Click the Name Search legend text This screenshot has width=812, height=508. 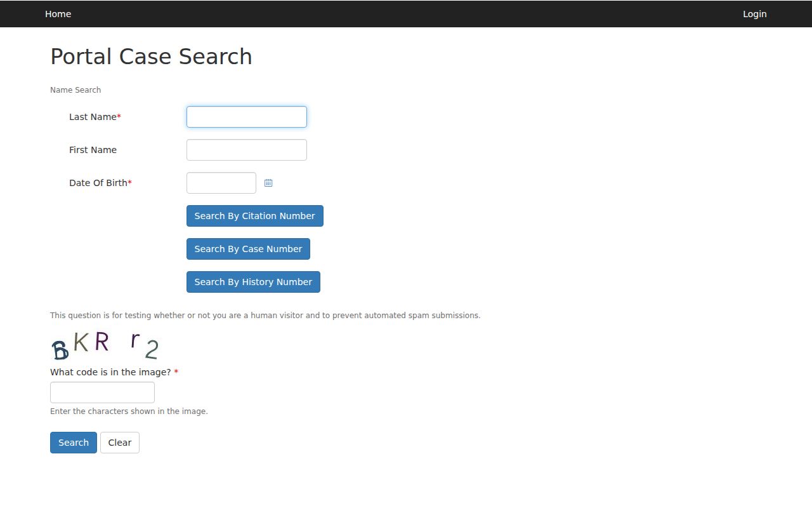point(75,90)
